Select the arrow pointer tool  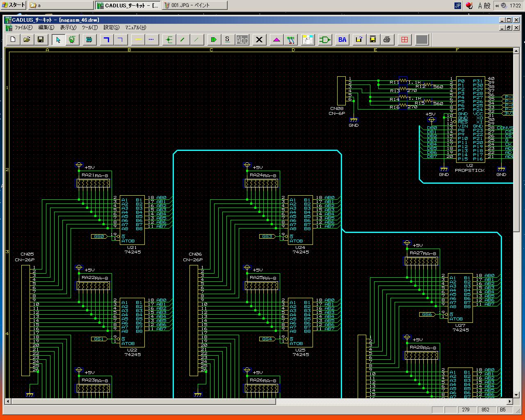point(58,39)
